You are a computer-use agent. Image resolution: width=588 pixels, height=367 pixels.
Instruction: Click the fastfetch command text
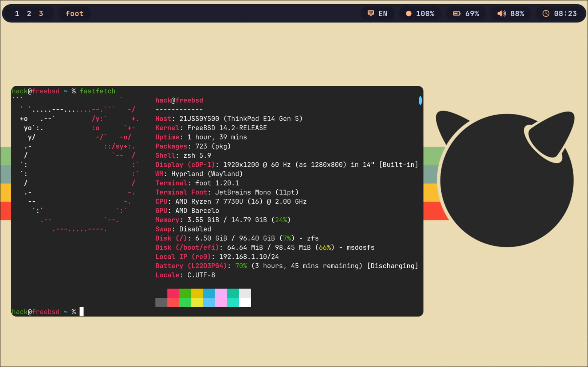pyautogui.click(x=98, y=91)
